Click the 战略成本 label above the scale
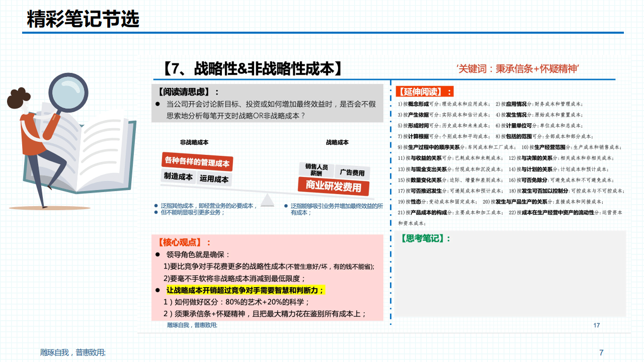The height and width of the screenshot is (362, 644). click(337, 142)
